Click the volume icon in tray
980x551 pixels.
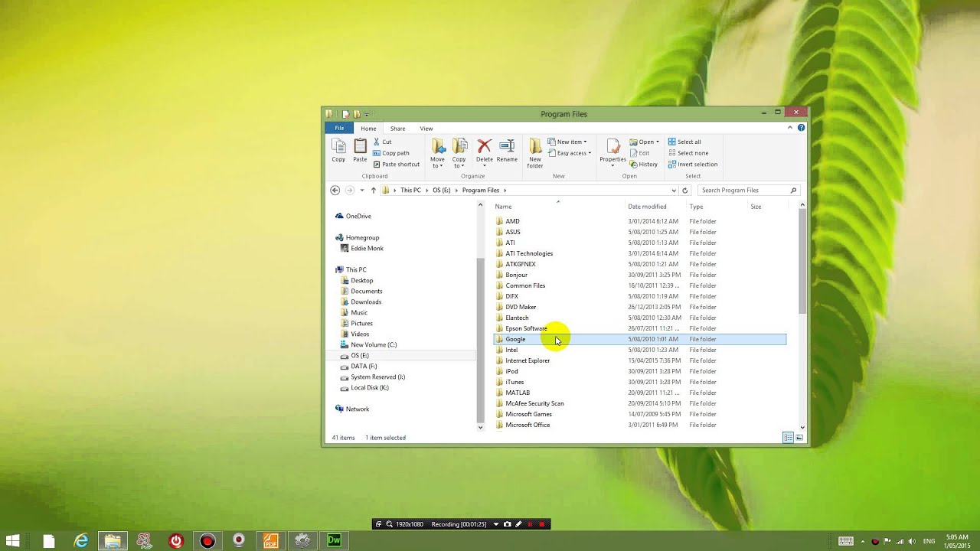point(913,541)
